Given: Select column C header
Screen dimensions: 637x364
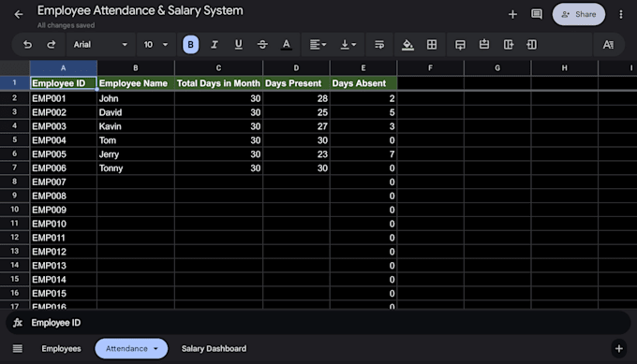Looking at the screenshot, I should click(x=218, y=68).
